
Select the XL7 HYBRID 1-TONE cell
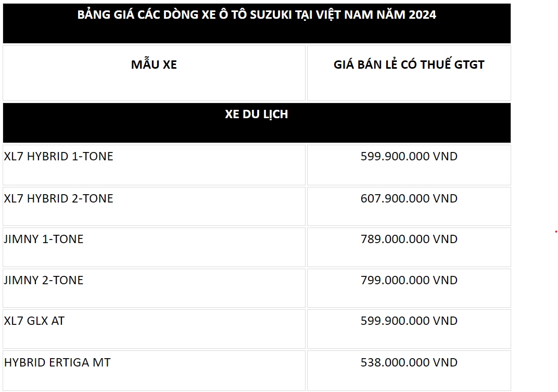pos(154,165)
